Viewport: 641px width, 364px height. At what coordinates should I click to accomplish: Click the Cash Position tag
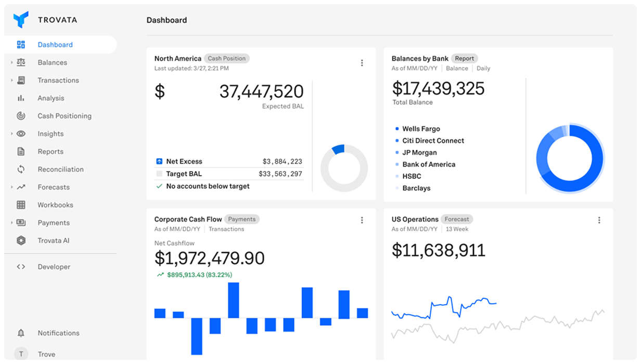[226, 59]
